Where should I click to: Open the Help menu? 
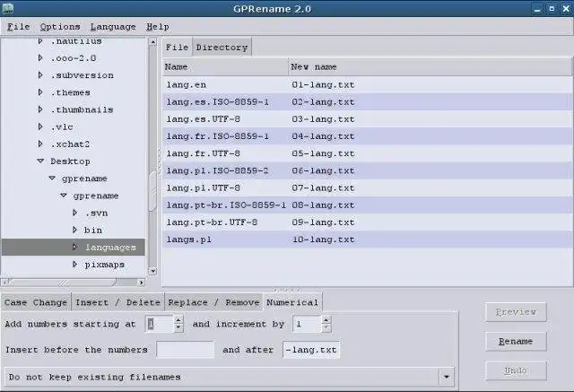[x=158, y=27]
